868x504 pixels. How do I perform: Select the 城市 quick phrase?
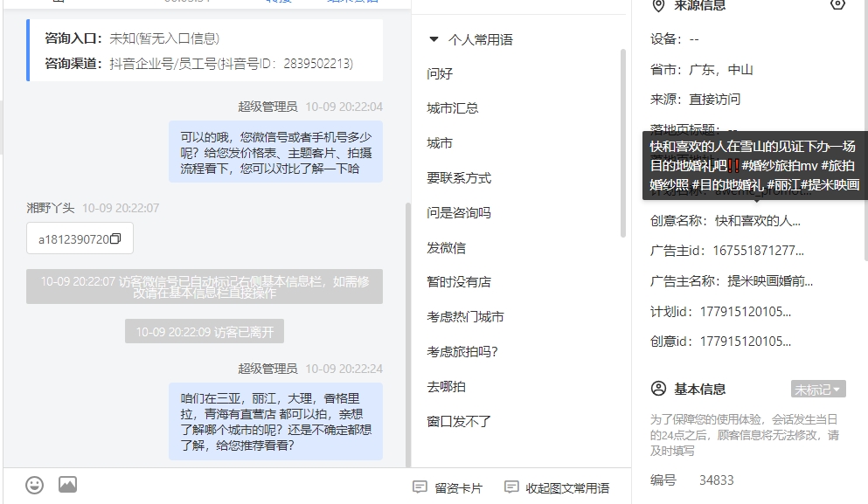click(440, 143)
